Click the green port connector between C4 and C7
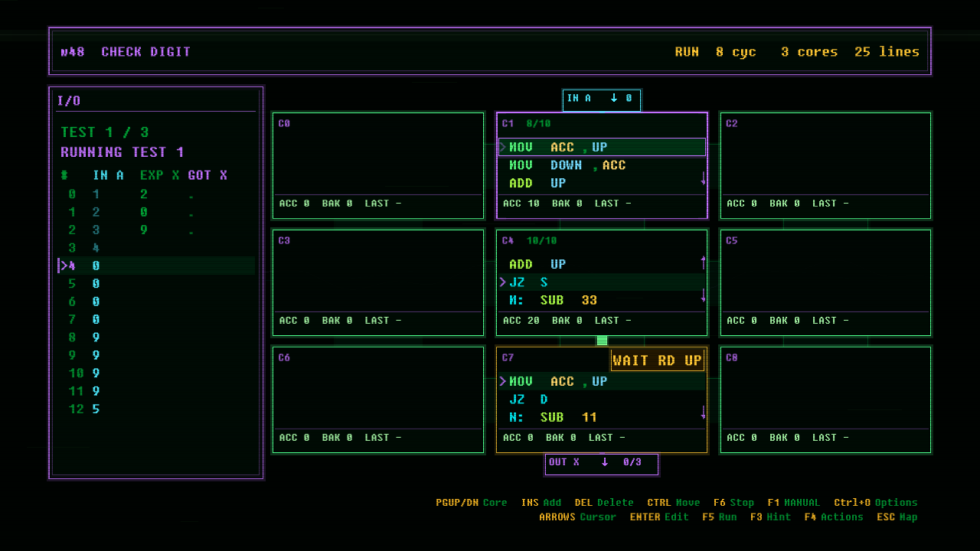Viewport: 980px width, 551px height. tap(602, 341)
